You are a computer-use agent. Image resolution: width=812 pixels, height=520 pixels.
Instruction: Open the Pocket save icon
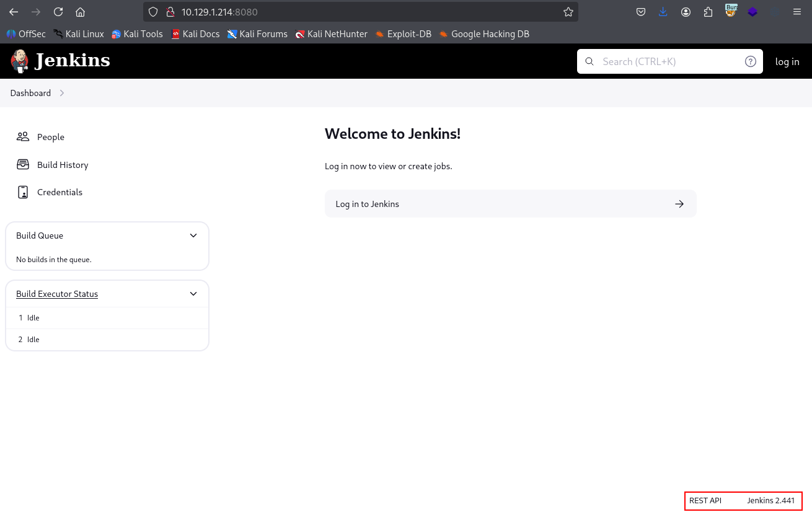point(641,12)
